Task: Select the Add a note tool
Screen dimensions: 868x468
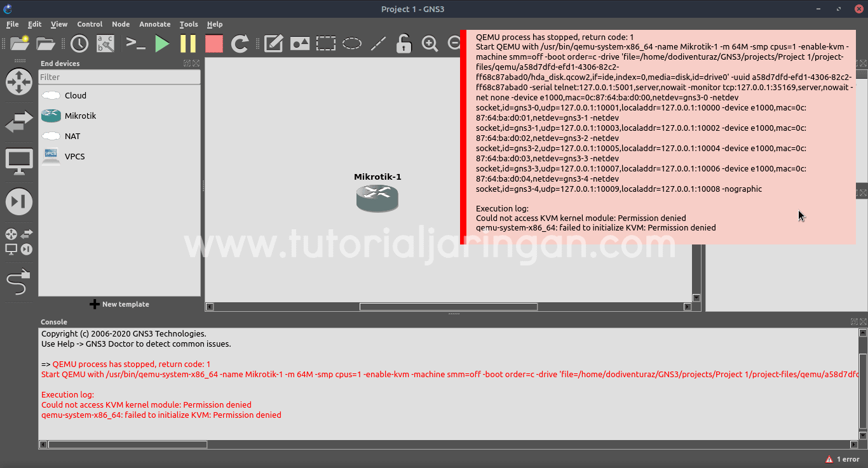Action: pos(273,44)
